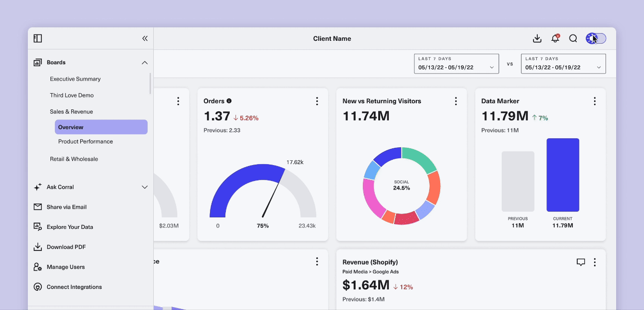This screenshot has width=644, height=310.
Task: Collapse the Boards section chevron
Action: coord(144,62)
